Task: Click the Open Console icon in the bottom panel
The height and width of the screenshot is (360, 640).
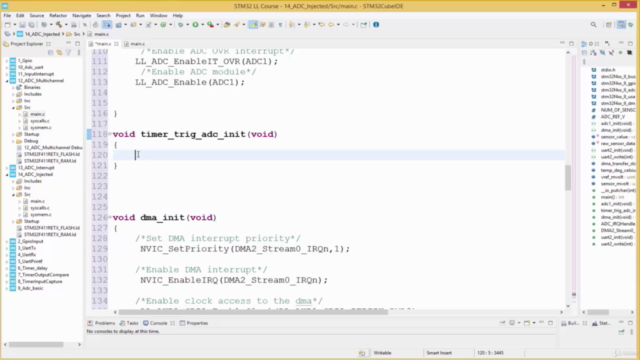Action: point(527,323)
